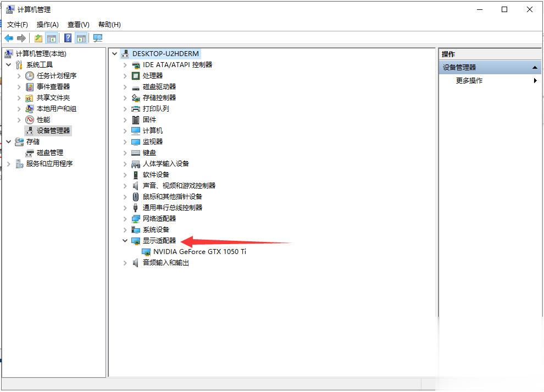Viewport: 544px width, 392px height.
Task: Collapse the 存储 tree node
Action: point(9,142)
